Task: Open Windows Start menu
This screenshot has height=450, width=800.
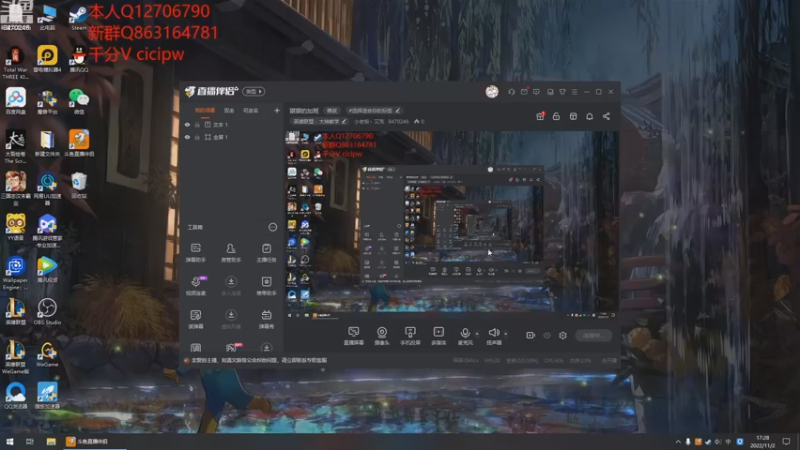Action: [x=10, y=442]
